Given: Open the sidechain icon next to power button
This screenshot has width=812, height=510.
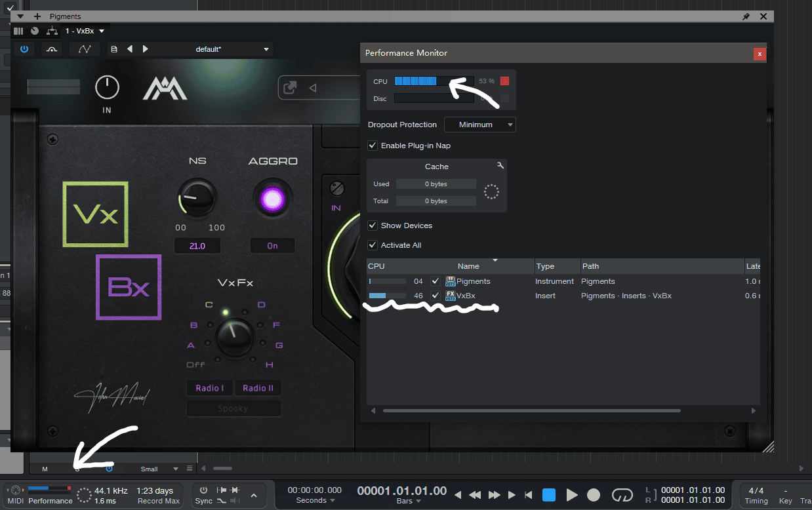Looking at the screenshot, I should pyautogui.click(x=51, y=49).
